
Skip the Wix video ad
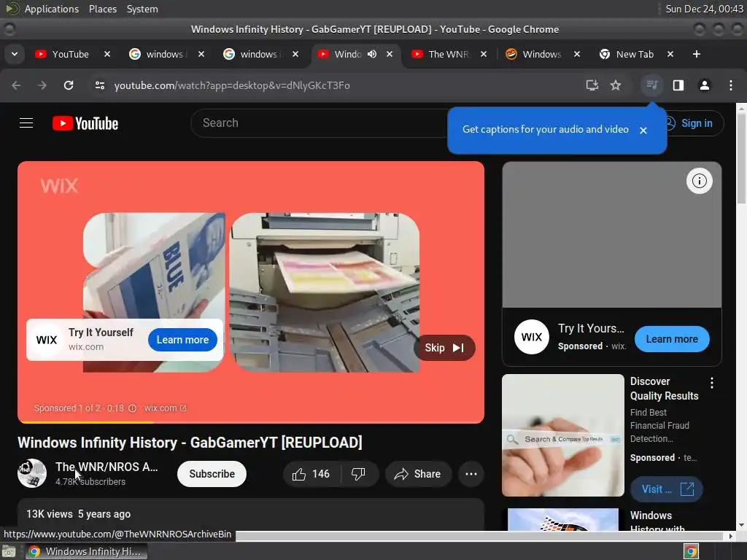coord(444,348)
